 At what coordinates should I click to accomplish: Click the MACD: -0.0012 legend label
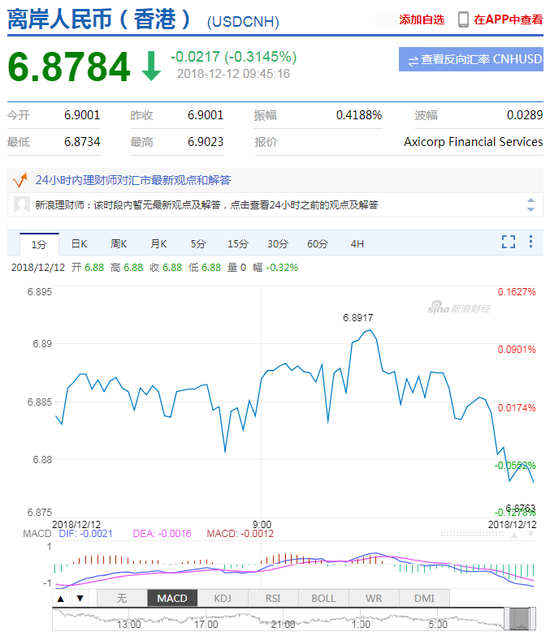point(240,533)
